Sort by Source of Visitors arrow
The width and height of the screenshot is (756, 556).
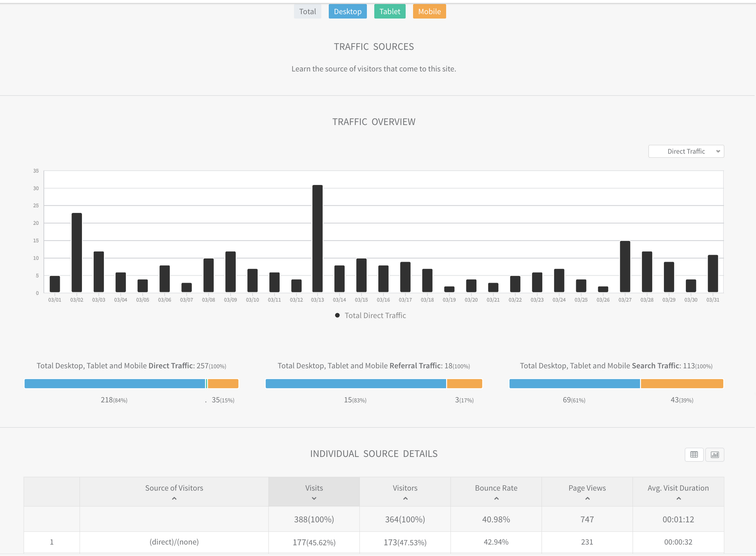pyautogui.click(x=174, y=499)
